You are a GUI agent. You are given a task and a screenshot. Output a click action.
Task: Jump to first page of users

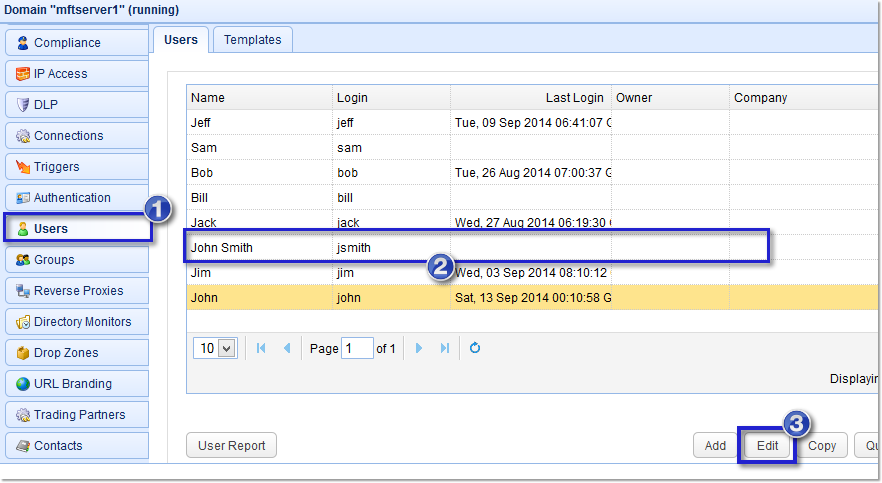tap(262, 348)
